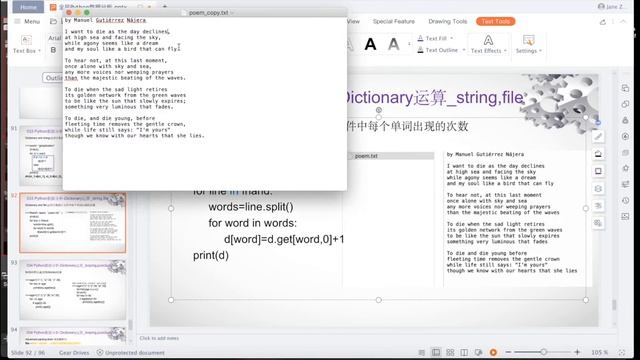Choose the black solid A text style

tap(370, 44)
